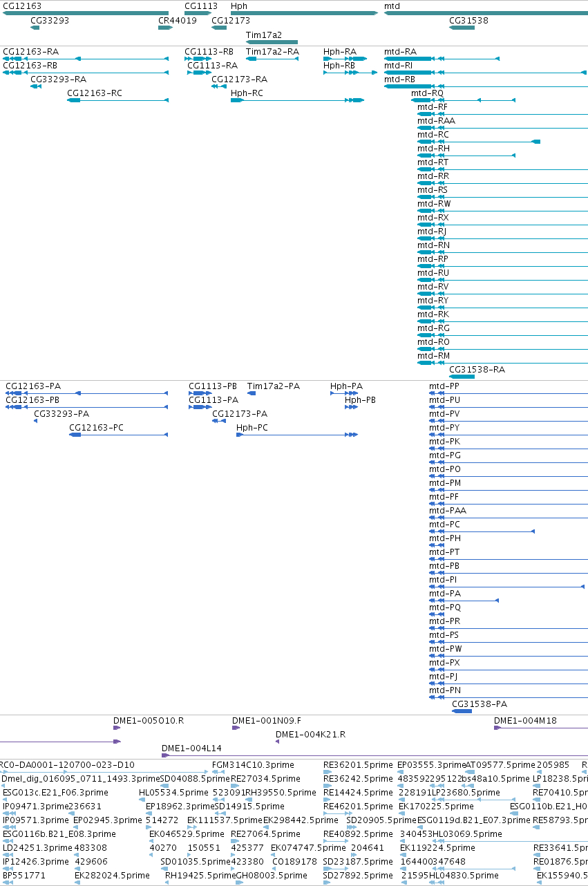588x886 pixels.
Task: Click the mtd-RQ transcript label
Action: pos(427,93)
